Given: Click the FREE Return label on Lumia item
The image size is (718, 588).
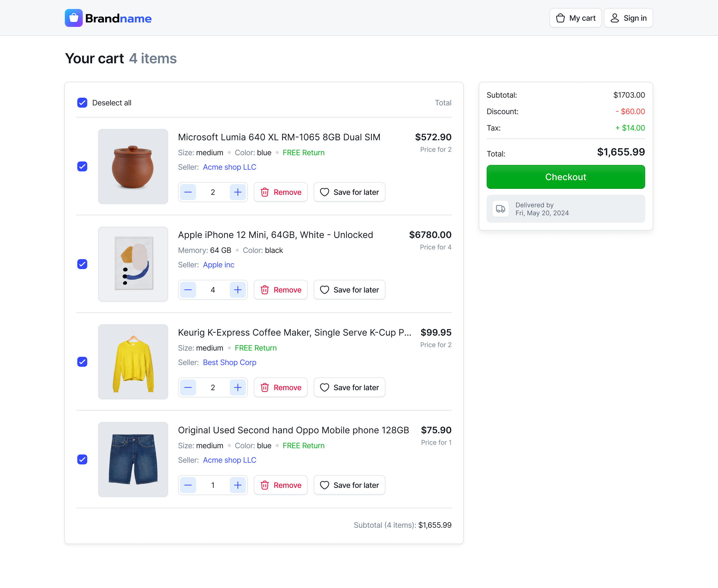Looking at the screenshot, I should [x=304, y=153].
